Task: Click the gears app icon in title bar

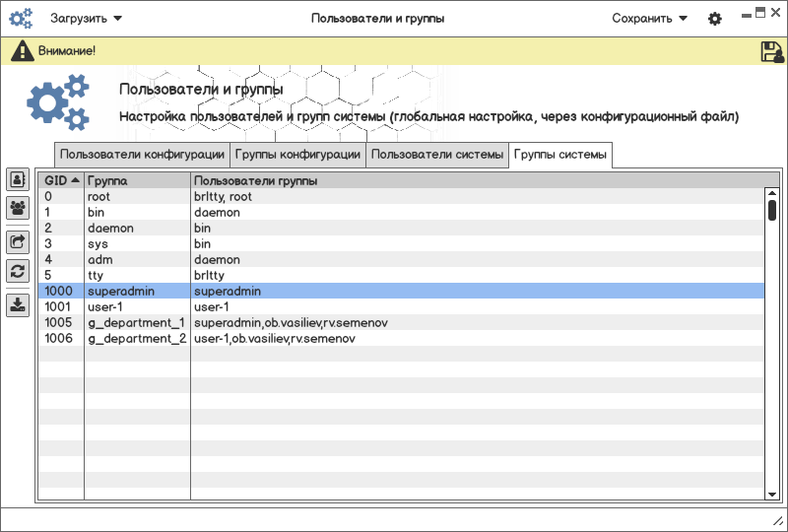Action: [x=21, y=19]
